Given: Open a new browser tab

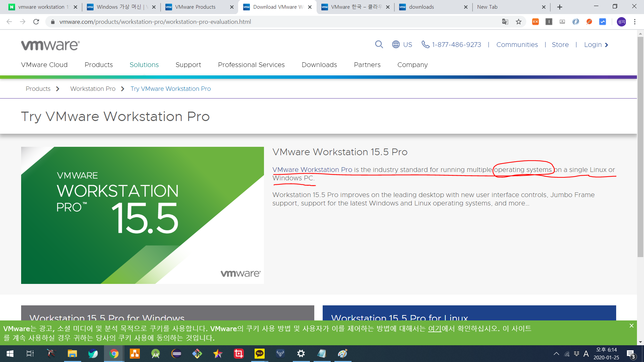Looking at the screenshot, I should point(559,7).
